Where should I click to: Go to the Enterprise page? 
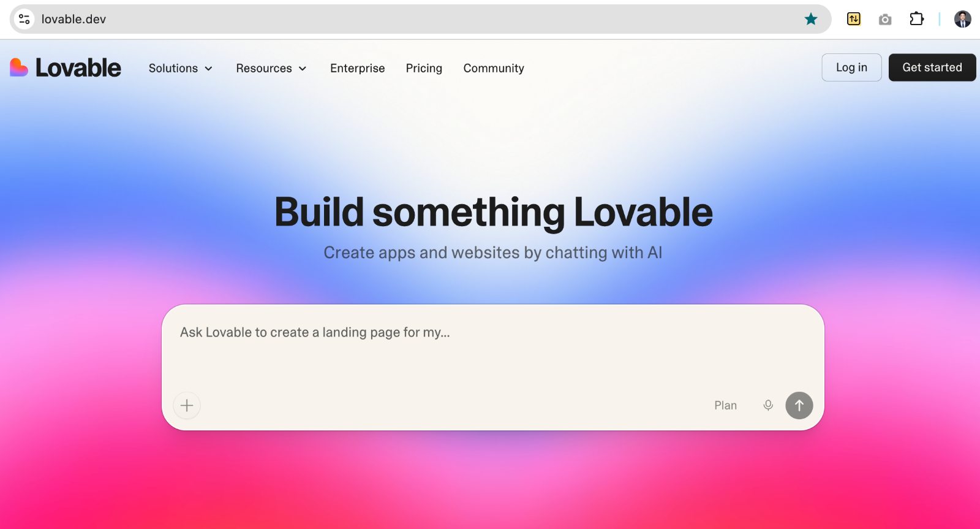pos(357,68)
